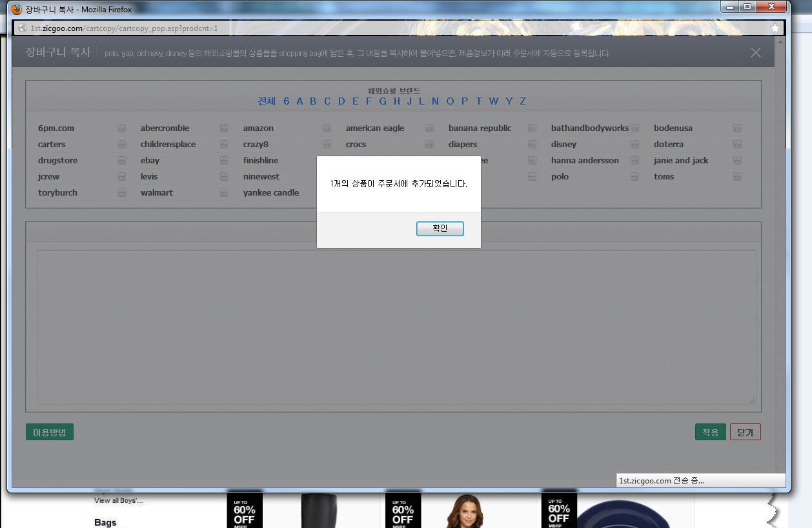Click the bag icon next to 6pm.com

pos(121,128)
